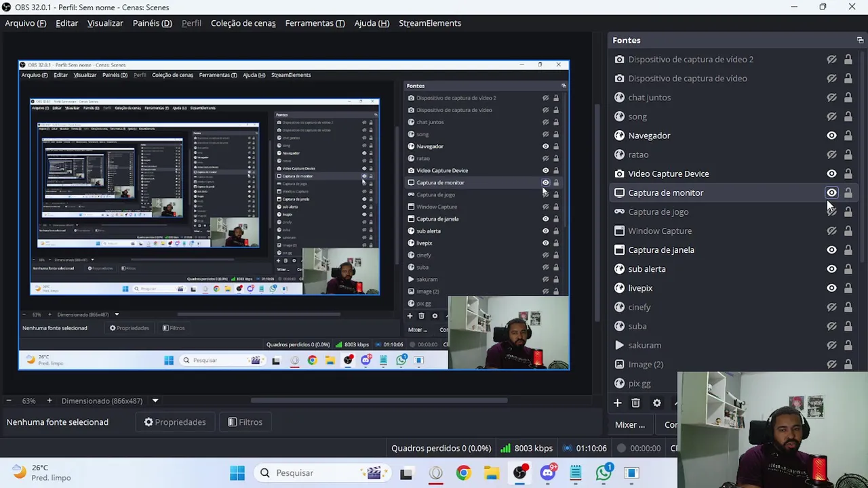Lock the Dispositivo de captura de vídeo 2 source

click(x=848, y=60)
